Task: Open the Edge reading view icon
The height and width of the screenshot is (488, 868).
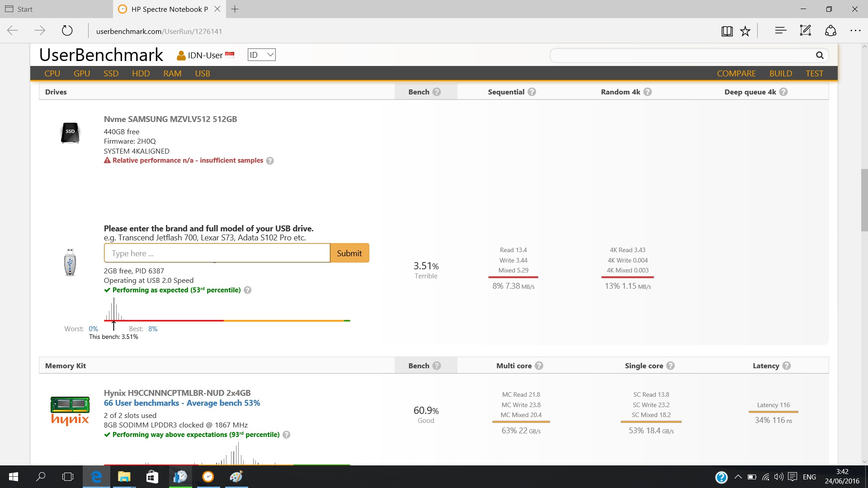Action: [727, 31]
